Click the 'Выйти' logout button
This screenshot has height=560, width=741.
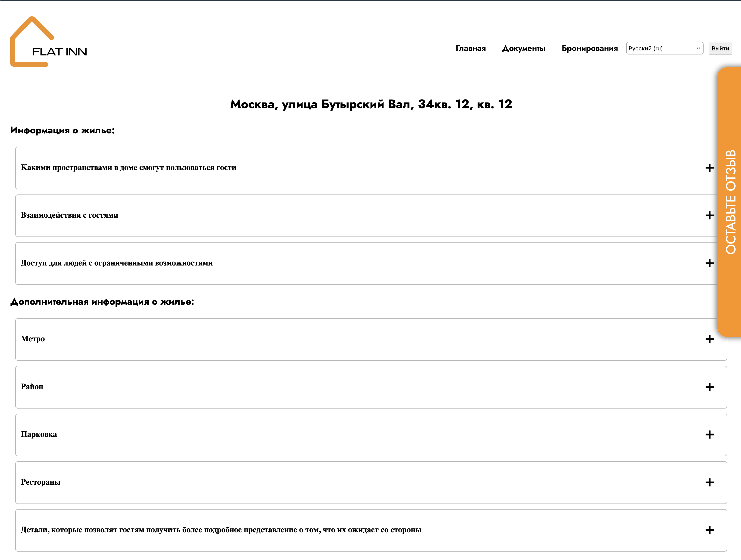(720, 48)
